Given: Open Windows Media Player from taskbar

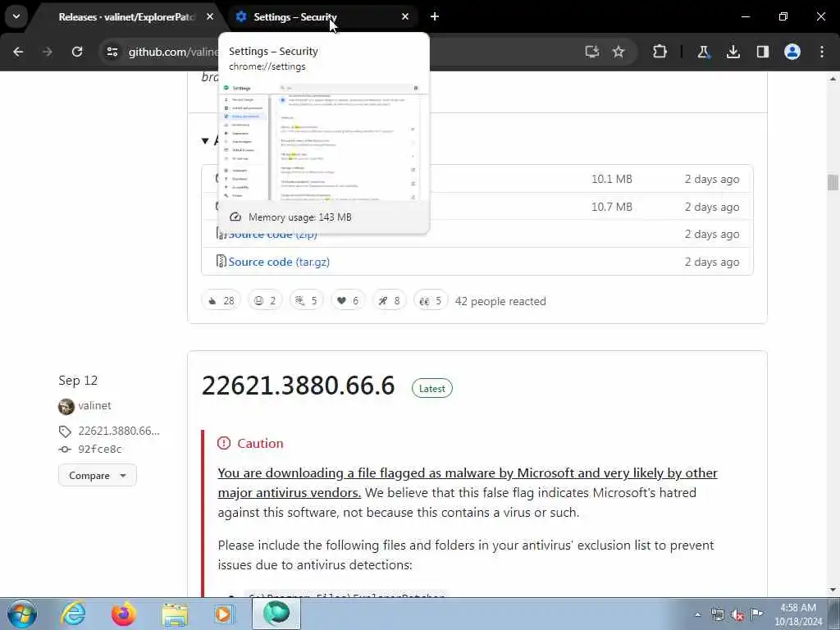Looking at the screenshot, I should click(x=224, y=614).
